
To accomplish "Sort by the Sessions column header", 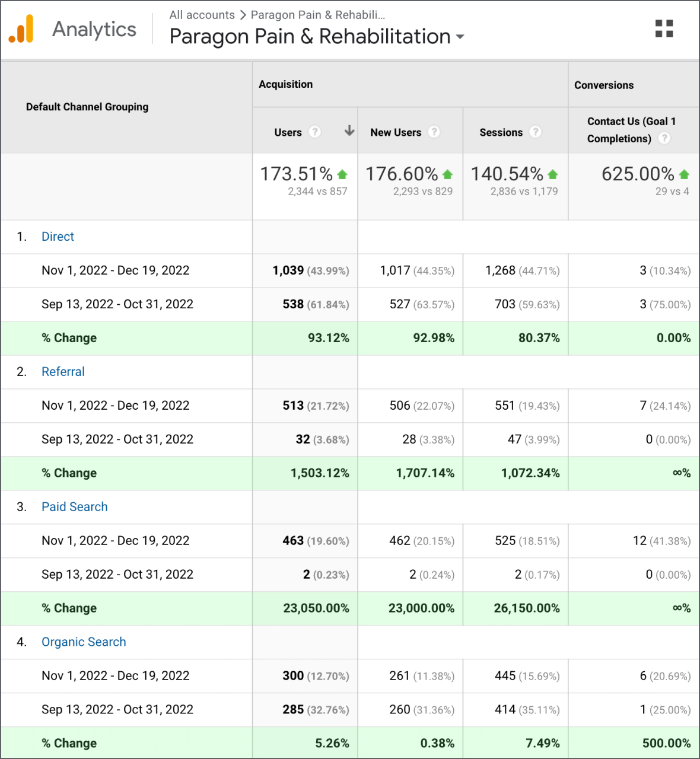I will (x=501, y=132).
